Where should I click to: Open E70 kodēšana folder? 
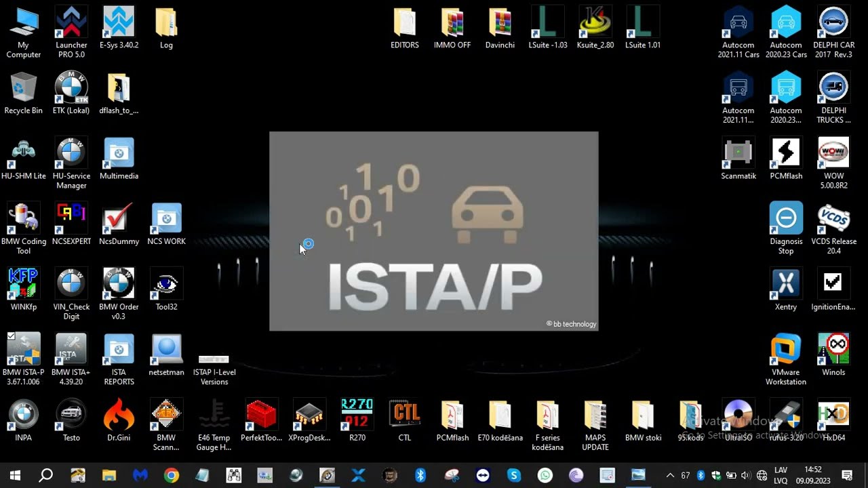pos(500,420)
